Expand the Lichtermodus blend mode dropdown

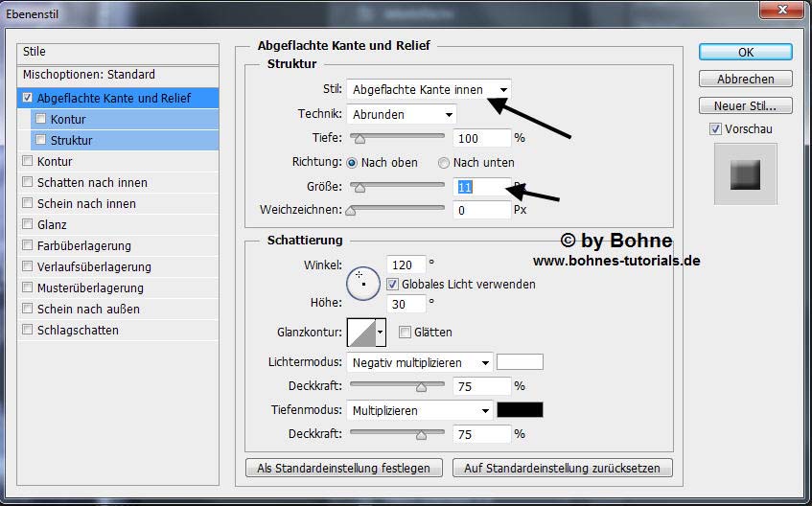tap(420, 363)
